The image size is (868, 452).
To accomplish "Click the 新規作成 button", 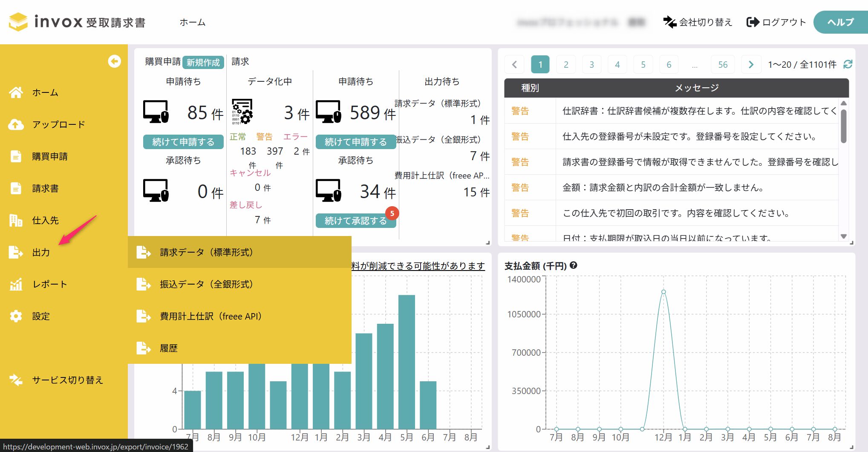I will pyautogui.click(x=203, y=62).
